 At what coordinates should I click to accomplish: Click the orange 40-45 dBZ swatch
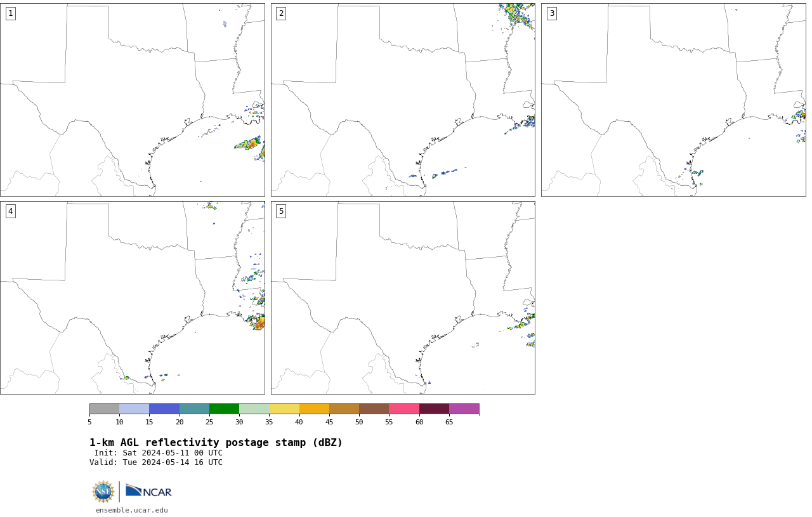(314, 409)
